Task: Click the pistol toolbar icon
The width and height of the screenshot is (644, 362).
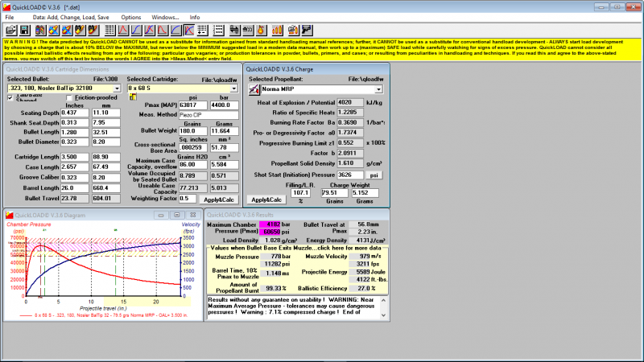Action: pyautogui.click(x=307, y=30)
